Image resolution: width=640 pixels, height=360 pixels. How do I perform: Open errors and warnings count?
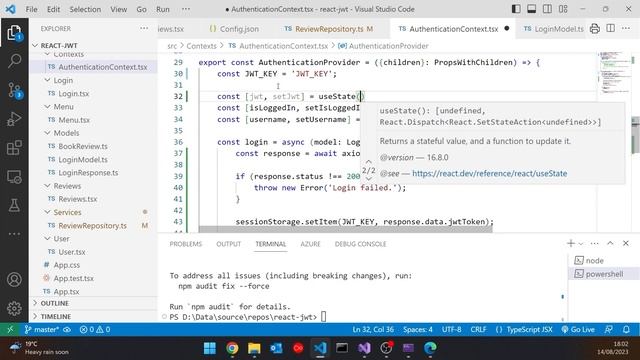pos(95,329)
